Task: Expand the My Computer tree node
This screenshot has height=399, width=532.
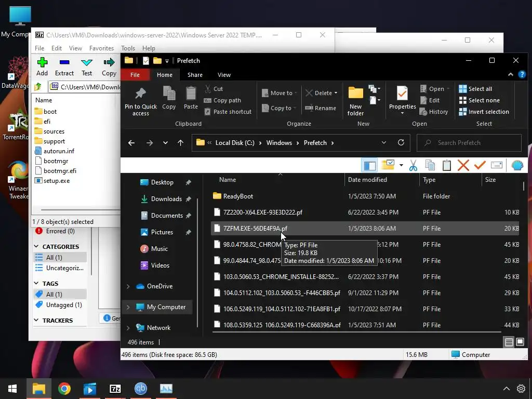Action: 128,307
